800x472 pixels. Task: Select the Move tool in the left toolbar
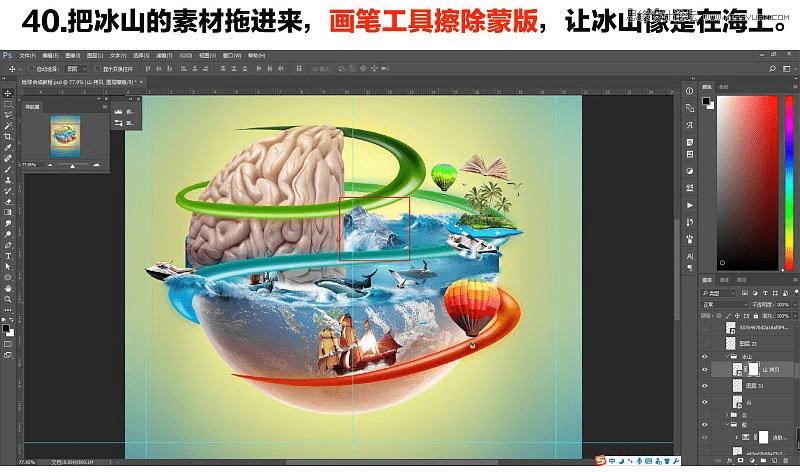pyautogui.click(x=8, y=93)
